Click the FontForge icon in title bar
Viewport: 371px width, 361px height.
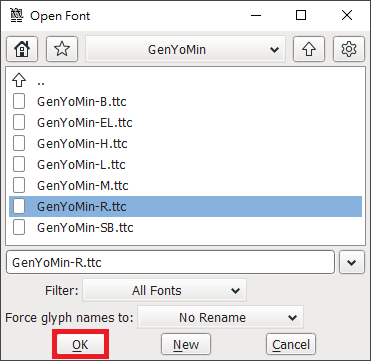coord(16,15)
